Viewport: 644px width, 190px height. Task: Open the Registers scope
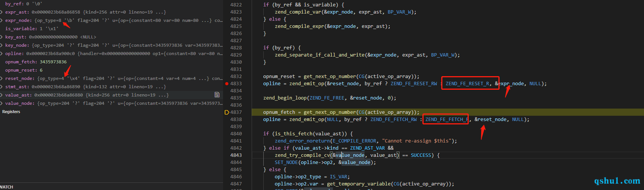[x=11, y=112]
